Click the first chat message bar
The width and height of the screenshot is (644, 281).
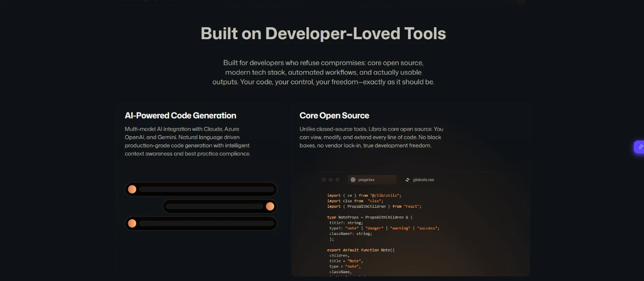tap(206, 189)
